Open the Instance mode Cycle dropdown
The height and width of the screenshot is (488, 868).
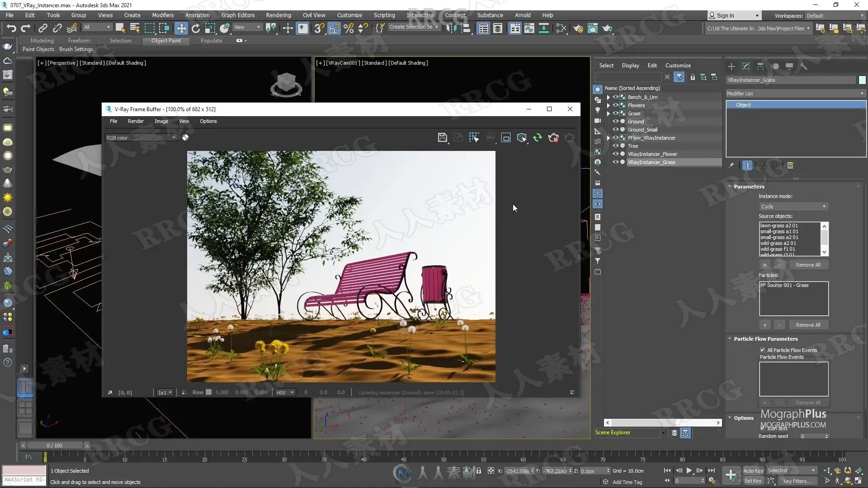[793, 206]
